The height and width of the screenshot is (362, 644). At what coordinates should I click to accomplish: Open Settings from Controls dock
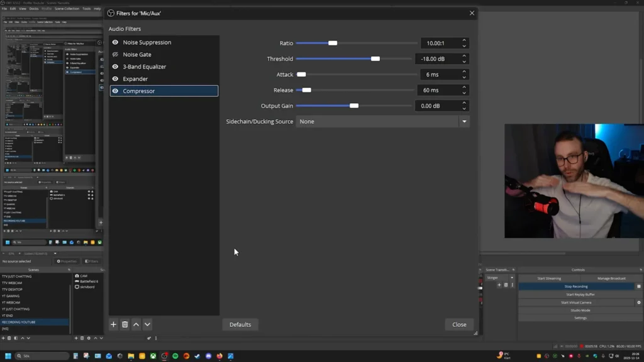coord(580,318)
